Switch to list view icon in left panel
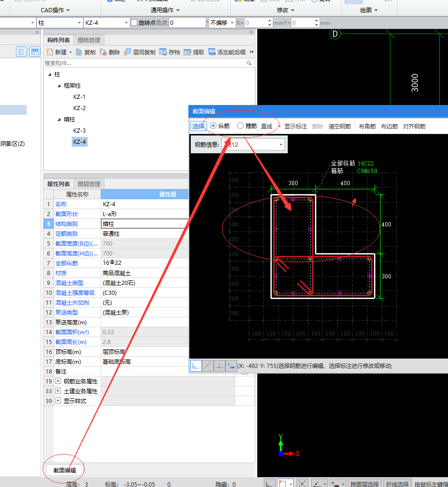Image resolution: width=448 pixels, height=487 pixels. [x=22, y=52]
